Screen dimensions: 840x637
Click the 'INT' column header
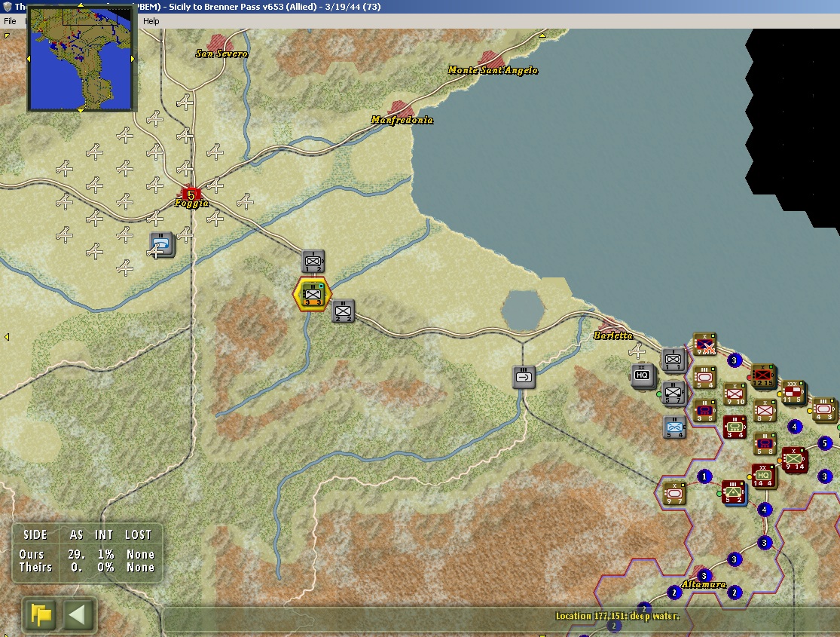pyautogui.click(x=104, y=534)
